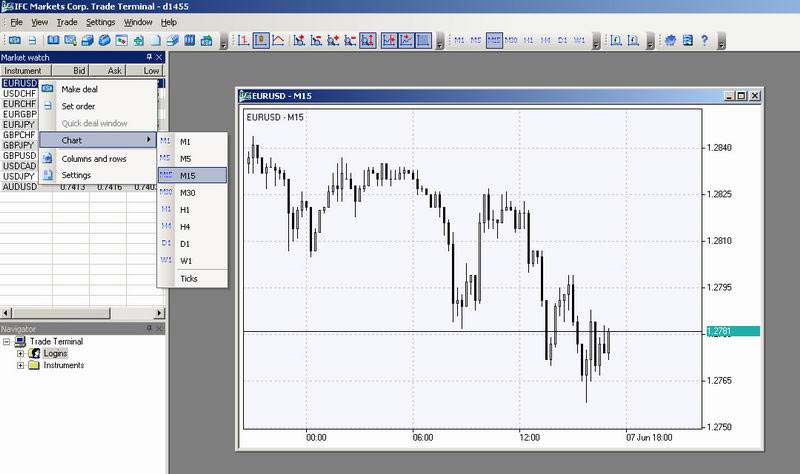Click the M30 timeframe toolbar button
The width and height of the screenshot is (800, 474).
pos(511,41)
